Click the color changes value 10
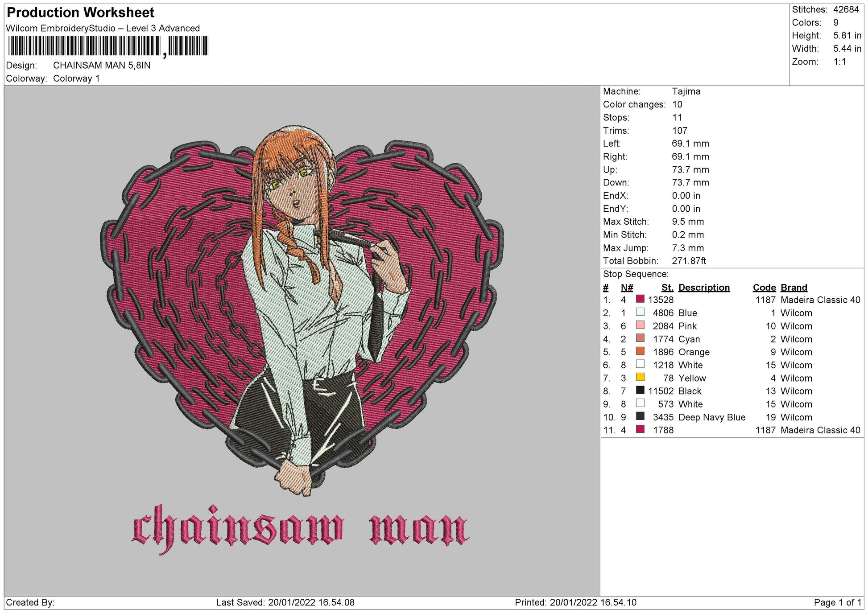The image size is (868, 613). click(677, 104)
